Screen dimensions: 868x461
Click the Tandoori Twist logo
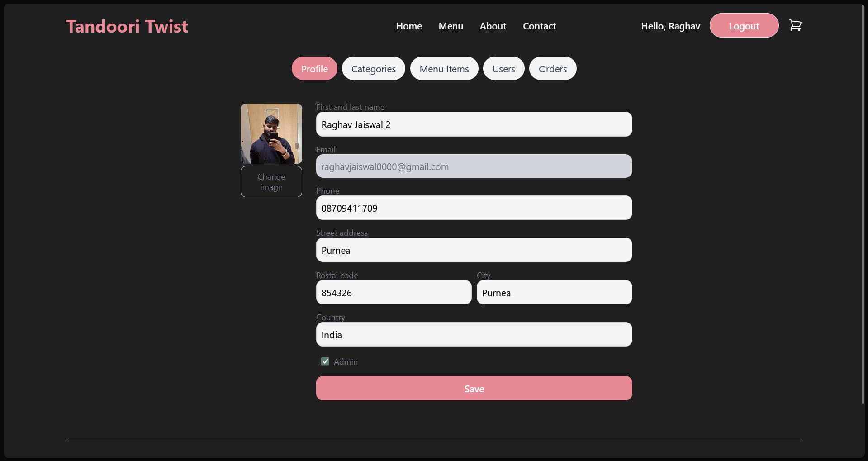127,26
